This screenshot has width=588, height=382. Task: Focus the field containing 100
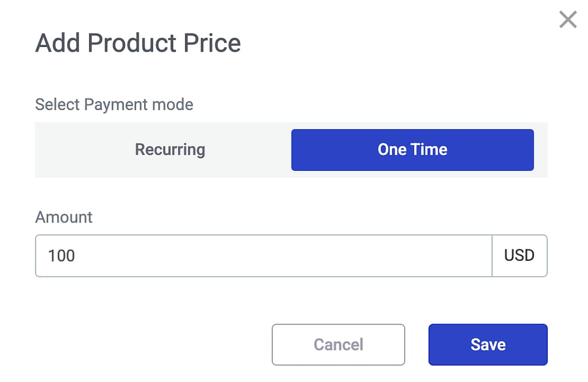[264, 256]
